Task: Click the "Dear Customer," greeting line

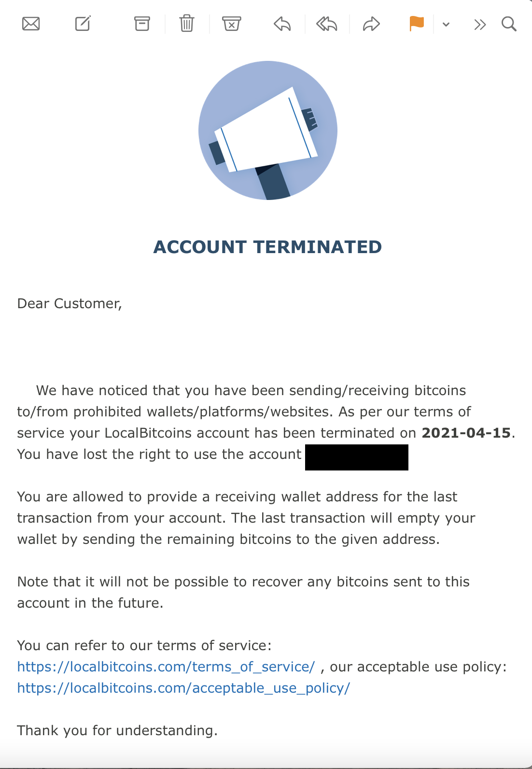Action: click(x=70, y=303)
